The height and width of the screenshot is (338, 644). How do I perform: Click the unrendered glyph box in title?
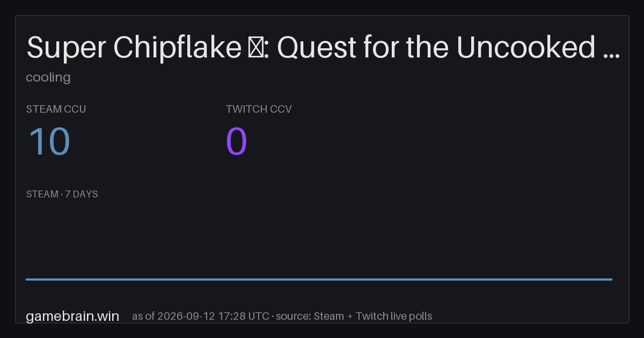pos(254,49)
